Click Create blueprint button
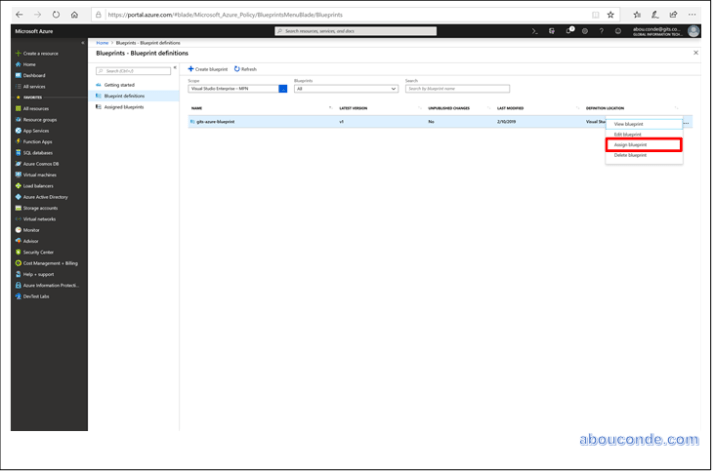 click(x=208, y=69)
